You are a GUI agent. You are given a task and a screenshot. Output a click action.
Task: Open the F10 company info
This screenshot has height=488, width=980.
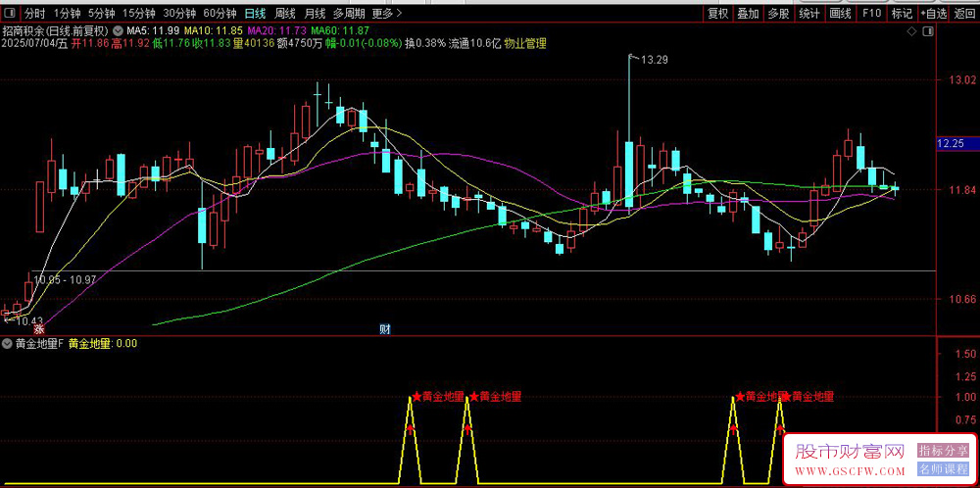(x=871, y=13)
